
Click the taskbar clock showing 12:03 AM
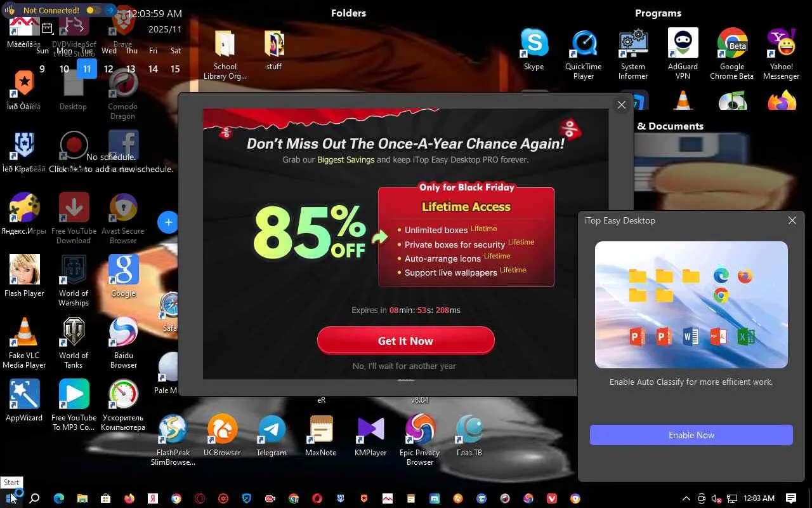[x=759, y=498]
